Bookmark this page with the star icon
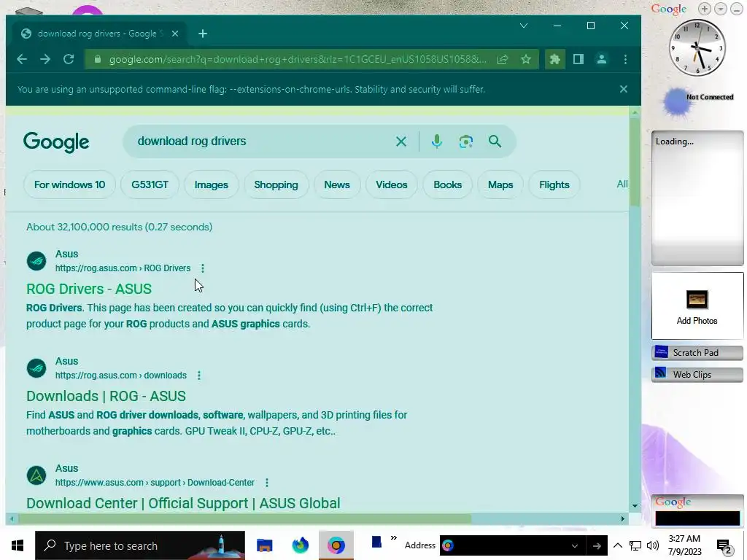 coord(526,59)
